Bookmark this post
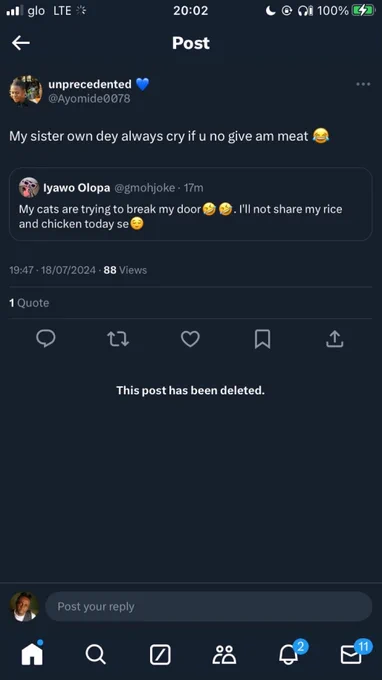The width and height of the screenshot is (382, 680). 262,339
